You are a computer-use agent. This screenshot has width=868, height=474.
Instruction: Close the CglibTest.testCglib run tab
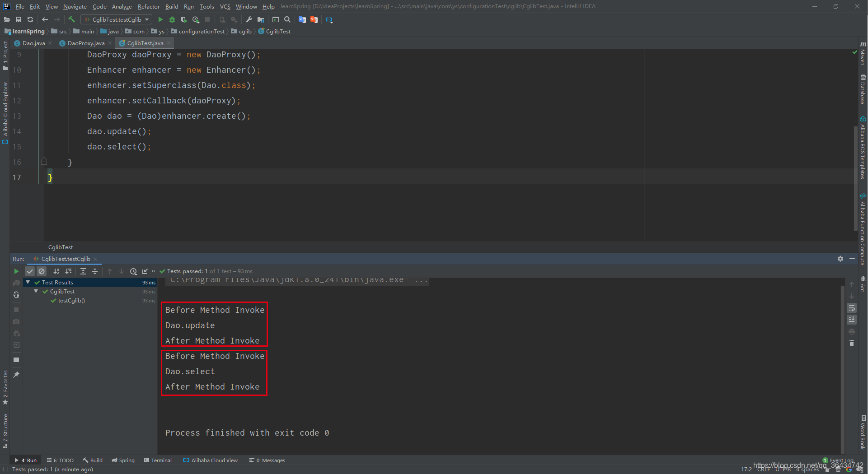pyautogui.click(x=95, y=259)
